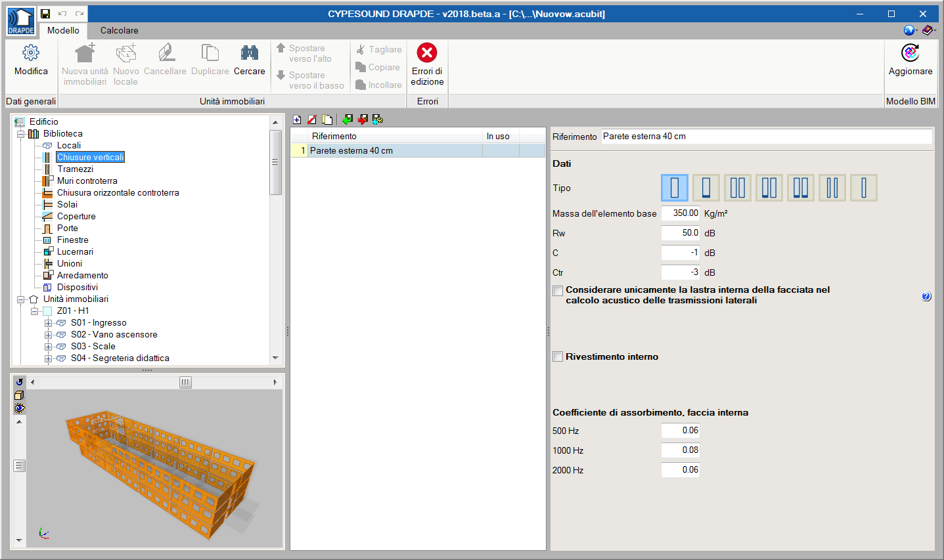Click the save floppy disk icon
The width and height of the screenshot is (944, 560).
click(x=45, y=13)
